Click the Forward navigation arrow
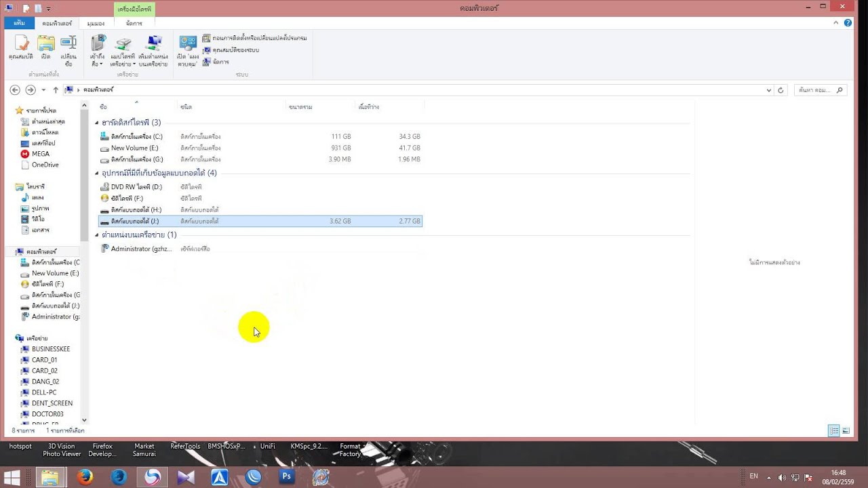Image resolution: width=868 pixels, height=488 pixels. tap(30, 89)
